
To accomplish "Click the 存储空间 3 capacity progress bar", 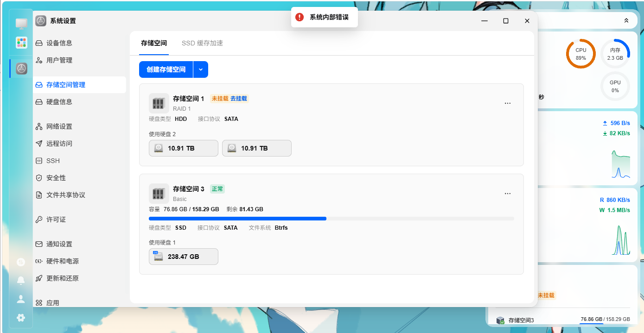I will pyautogui.click(x=332, y=219).
